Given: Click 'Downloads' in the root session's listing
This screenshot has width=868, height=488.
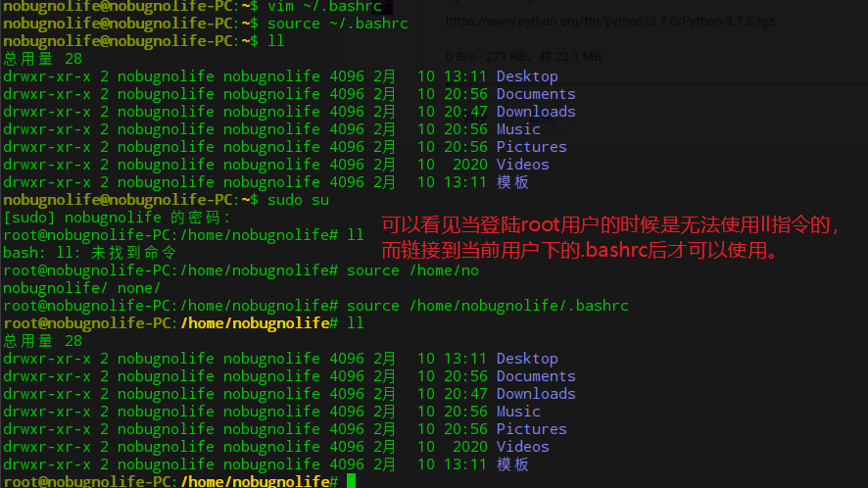Looking at the screenshot, I should [536, 394].
